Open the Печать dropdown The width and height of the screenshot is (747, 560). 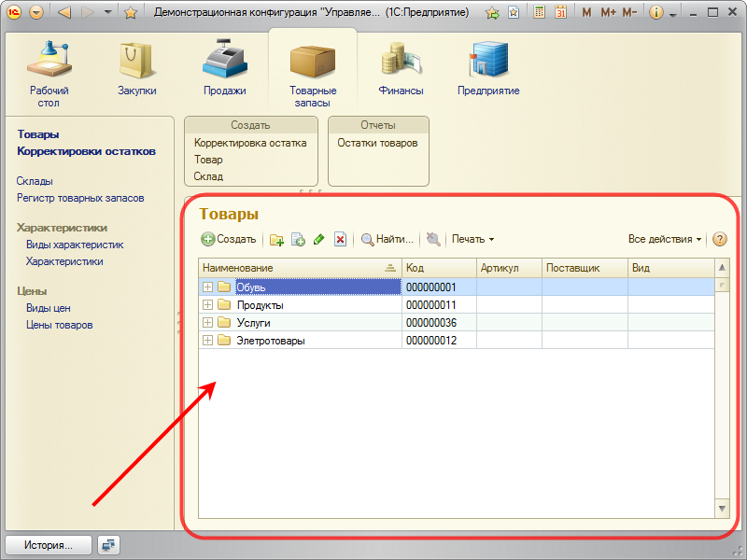tap(472, 239)
